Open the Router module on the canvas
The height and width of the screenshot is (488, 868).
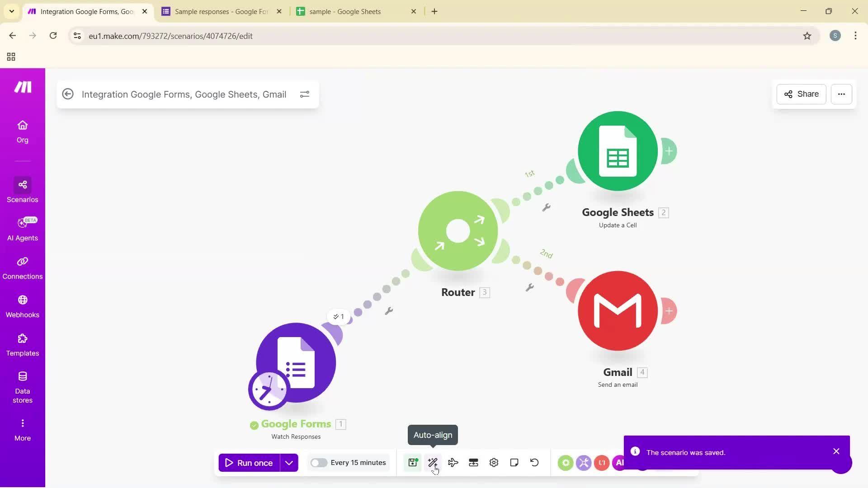click(x=458, y=231)
